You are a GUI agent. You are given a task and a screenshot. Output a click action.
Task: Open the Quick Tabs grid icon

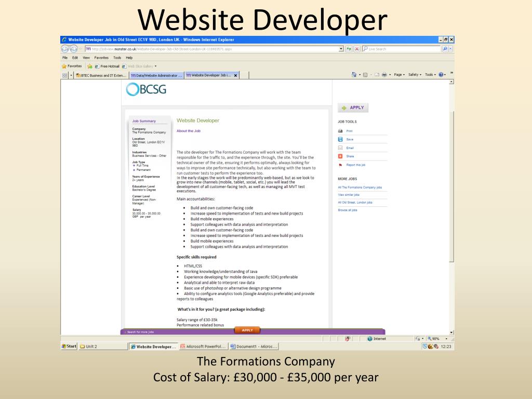(x=64, y=75)
